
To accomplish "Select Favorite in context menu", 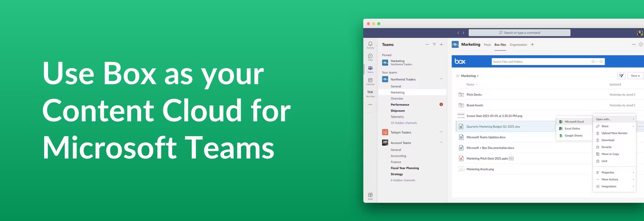I will point(614,147).
